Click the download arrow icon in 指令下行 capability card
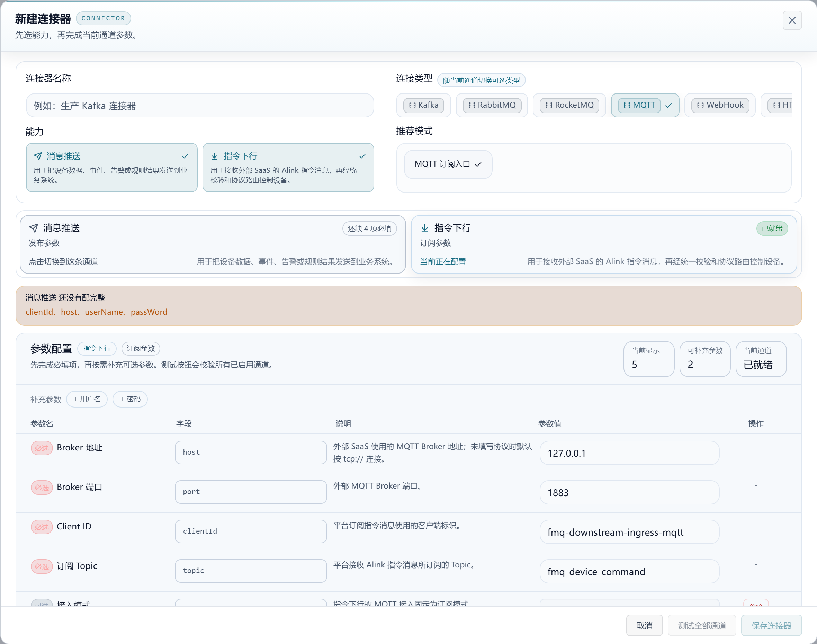Viewport: 817px width, 644px height. (214, 156)
